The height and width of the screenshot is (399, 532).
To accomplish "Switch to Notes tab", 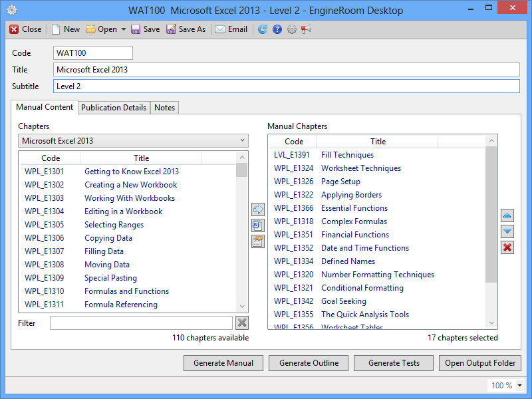I will (164, 108).
